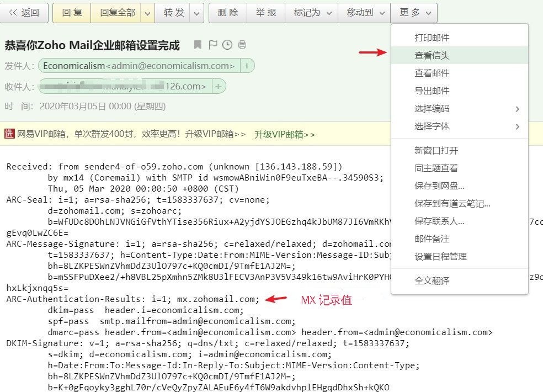Report the email with 举报
This screenshot has width=543, height=392.
[x=266, y=13]
